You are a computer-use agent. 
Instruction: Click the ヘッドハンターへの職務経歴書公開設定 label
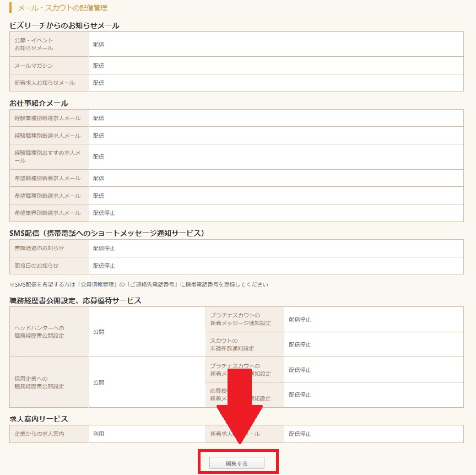point(39,332)
